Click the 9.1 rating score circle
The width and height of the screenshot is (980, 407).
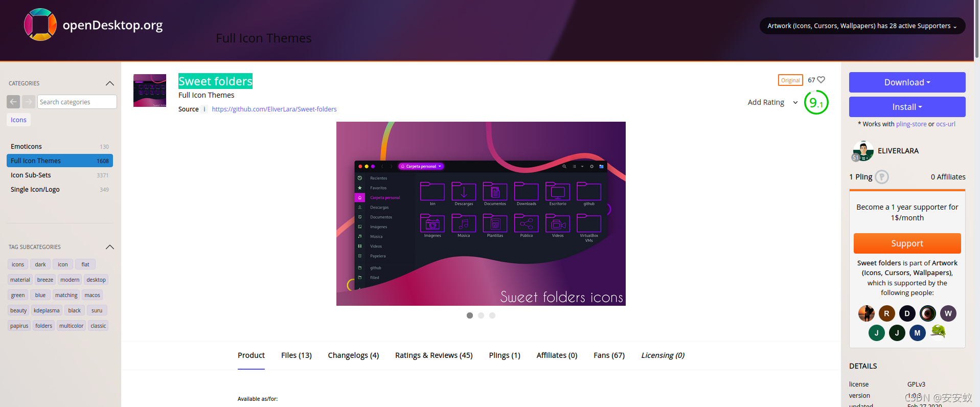[816, 103]
